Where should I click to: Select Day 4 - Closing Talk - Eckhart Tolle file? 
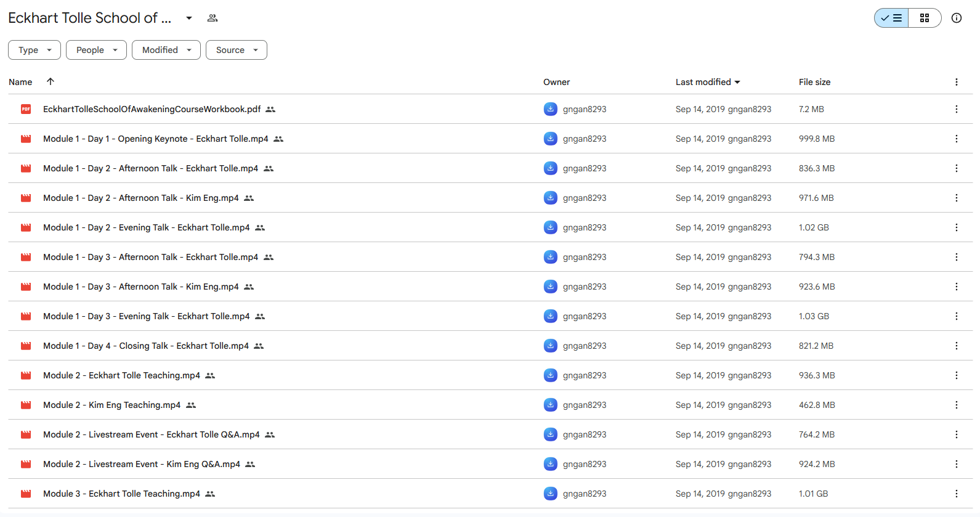click(146, 346)
